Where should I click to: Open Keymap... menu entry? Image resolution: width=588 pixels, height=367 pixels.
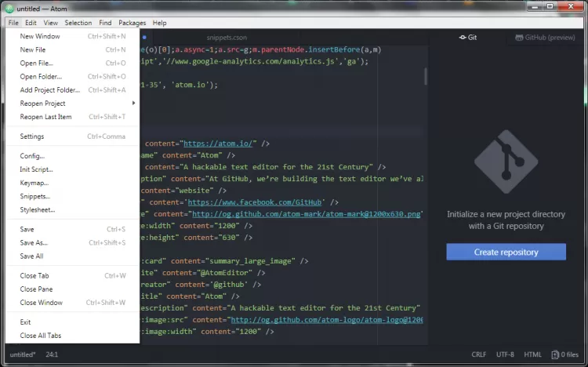coord(73,183)
